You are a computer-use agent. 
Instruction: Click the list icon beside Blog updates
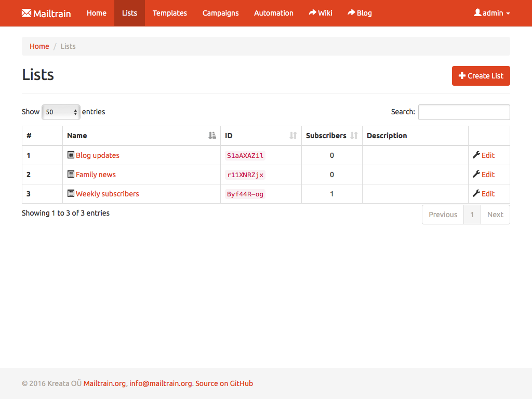[71, 155]
